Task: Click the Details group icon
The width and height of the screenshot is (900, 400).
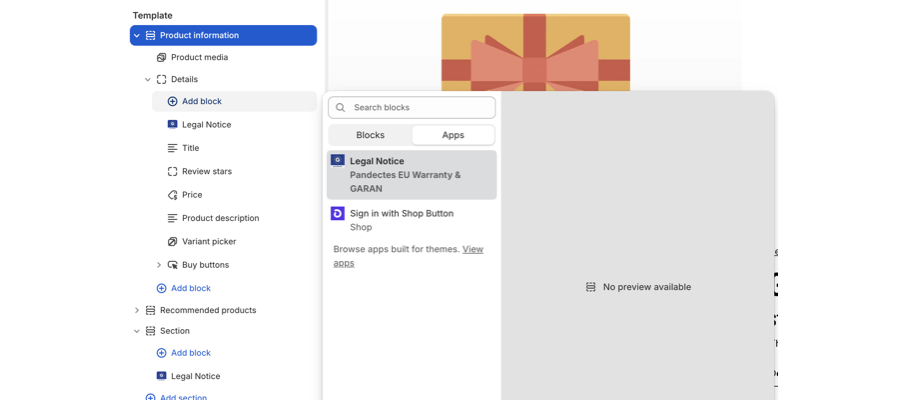Action: [x=161, y=79]
